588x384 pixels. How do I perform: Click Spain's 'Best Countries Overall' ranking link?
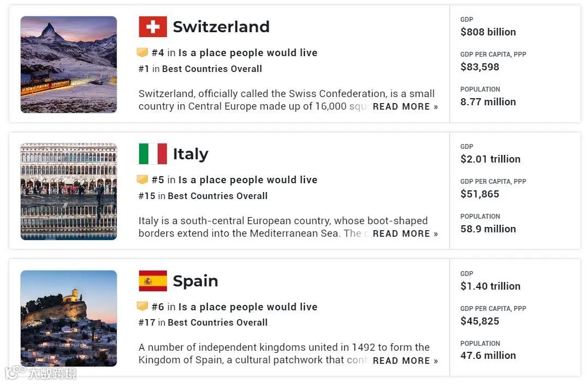(217, 322)
